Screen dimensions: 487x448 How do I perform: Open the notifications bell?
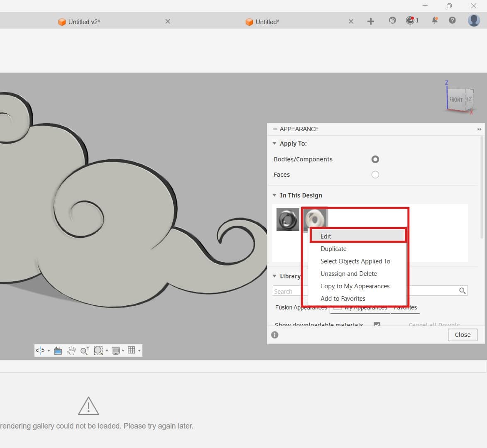click(435, 20)
